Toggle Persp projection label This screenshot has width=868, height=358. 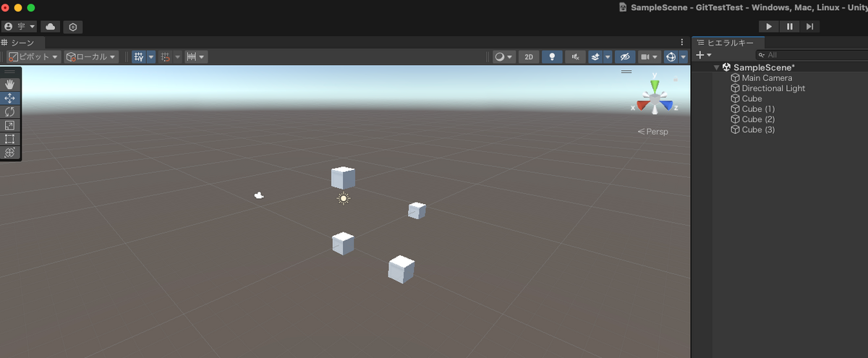[x=653, y=132]
